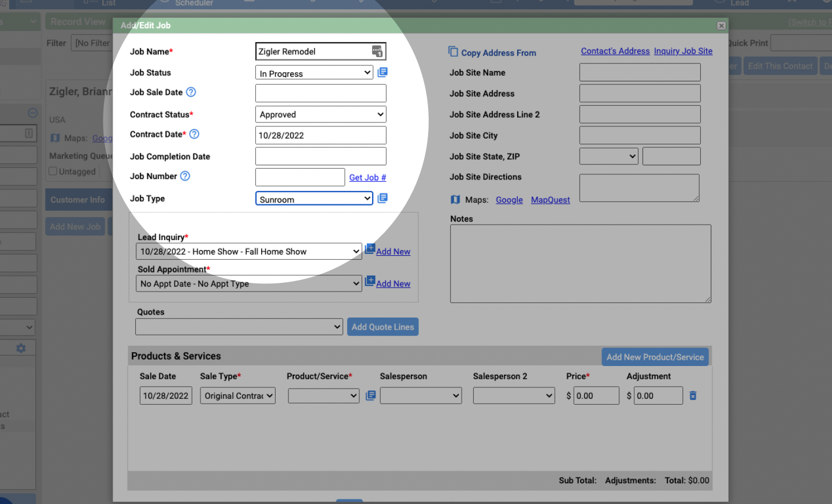Show help for Job Number

click(x=185, y=176)
